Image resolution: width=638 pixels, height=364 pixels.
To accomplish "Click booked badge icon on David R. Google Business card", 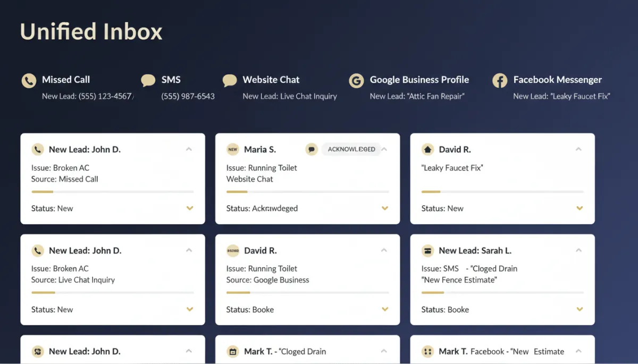I will [232, 250].
